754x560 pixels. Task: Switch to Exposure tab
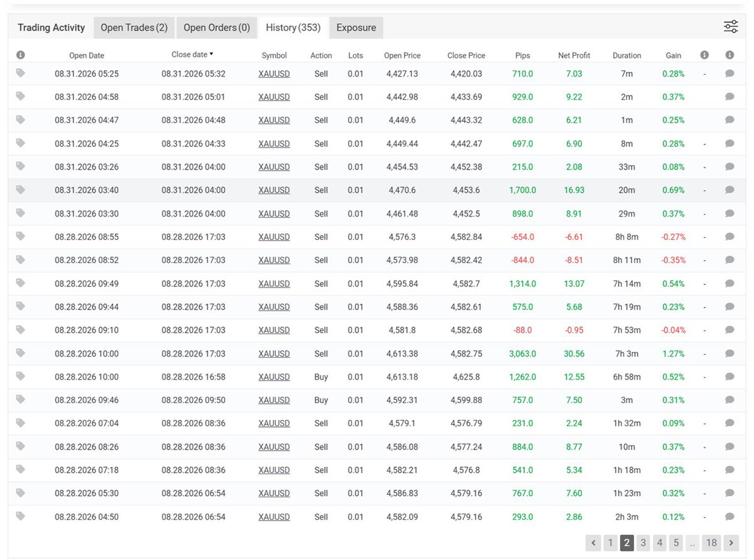(x=356, y=28)
